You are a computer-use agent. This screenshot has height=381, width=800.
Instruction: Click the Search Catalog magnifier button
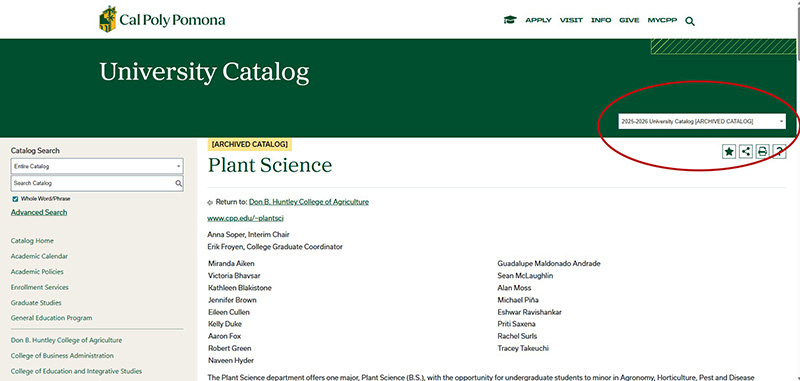179,183
